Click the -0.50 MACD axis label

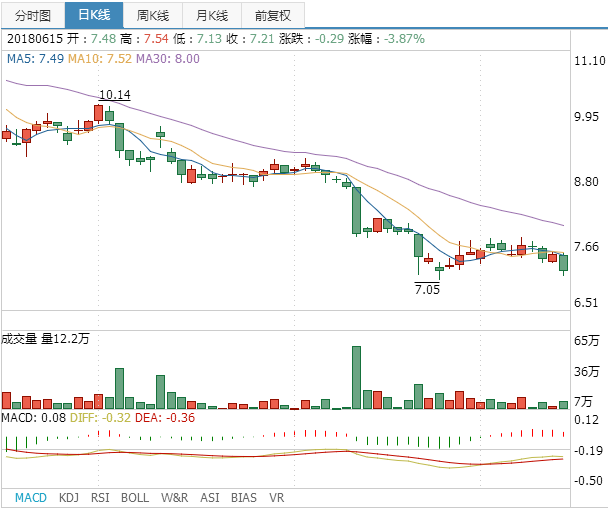[x=588, y=481]
